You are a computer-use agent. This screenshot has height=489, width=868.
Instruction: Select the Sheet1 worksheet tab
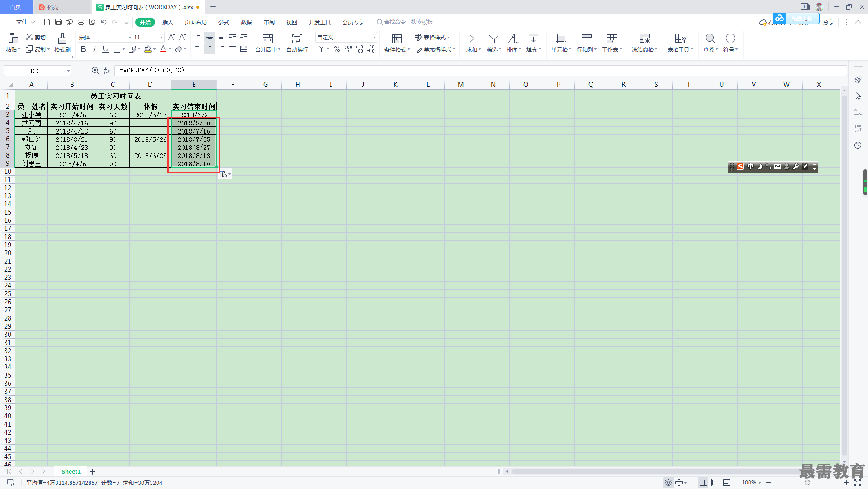point(71,471)
